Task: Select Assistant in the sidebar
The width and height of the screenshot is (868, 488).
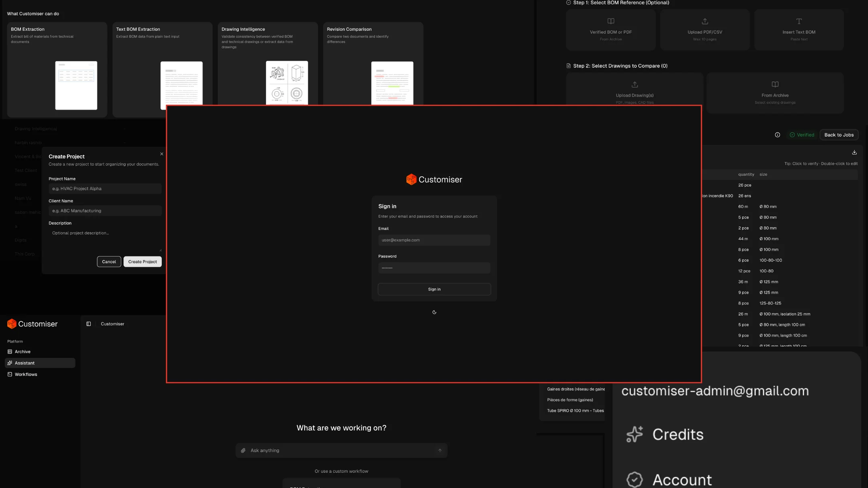Action: pyautogui.click(x=25, y=363)
